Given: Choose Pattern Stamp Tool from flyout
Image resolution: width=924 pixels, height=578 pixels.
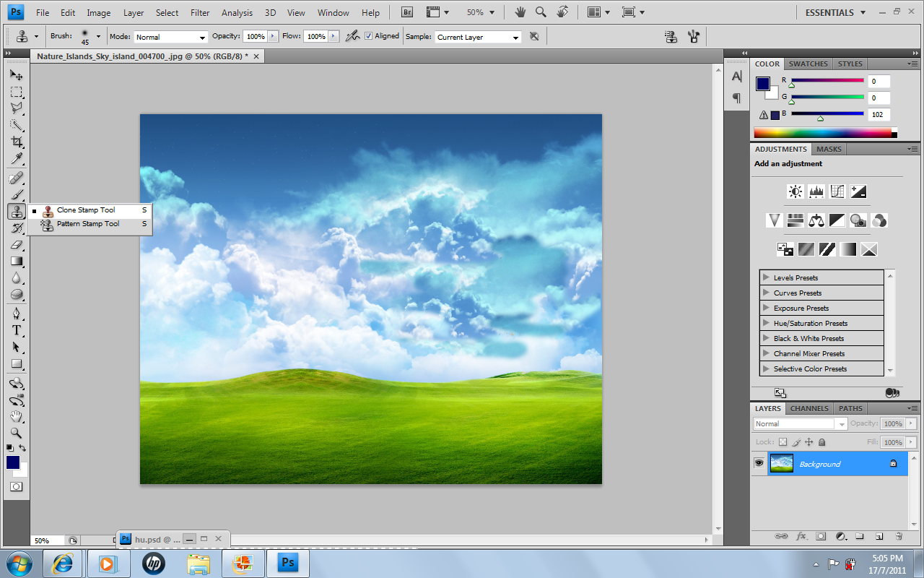Looking at the screenshot, I should click(90, 224).
